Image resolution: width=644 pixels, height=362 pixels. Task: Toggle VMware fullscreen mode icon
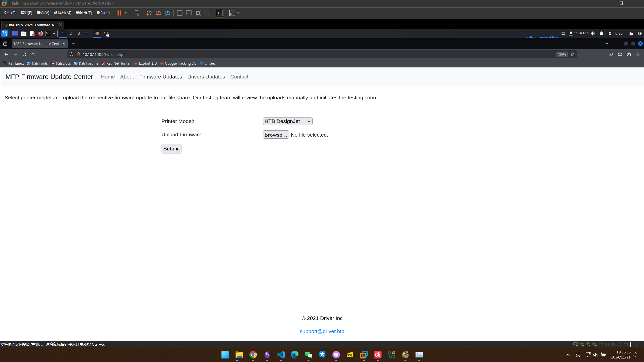coord(198,13)
